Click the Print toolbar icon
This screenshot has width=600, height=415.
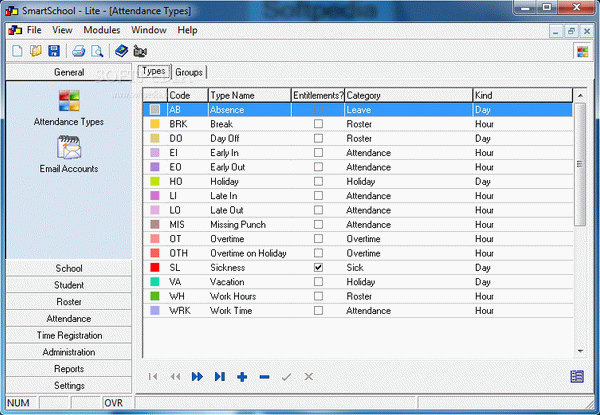pyautogui.click(x=78, y=51)
